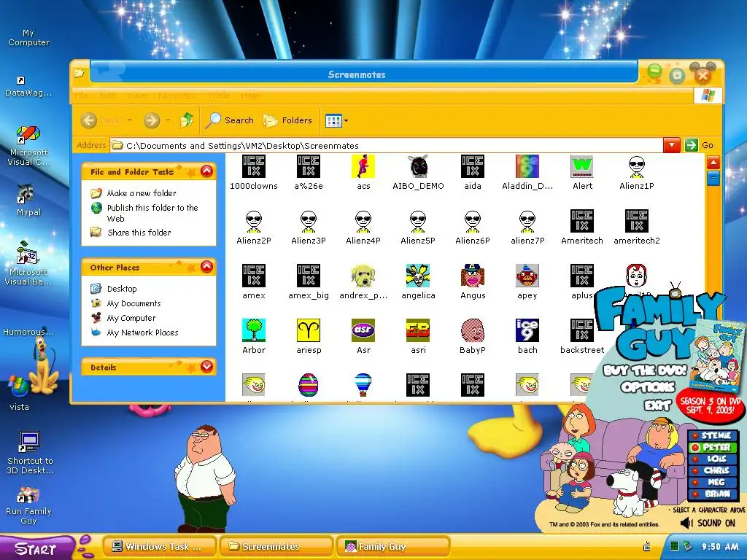Open the Help menu
This screenshot has height=560, width=747.
(249, 96)
